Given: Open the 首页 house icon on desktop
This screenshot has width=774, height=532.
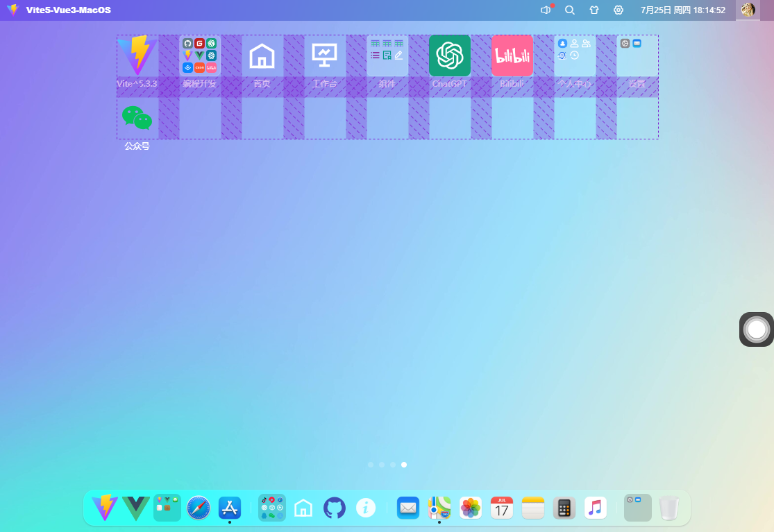Looking at the screenshot, I should click(262, 55).
